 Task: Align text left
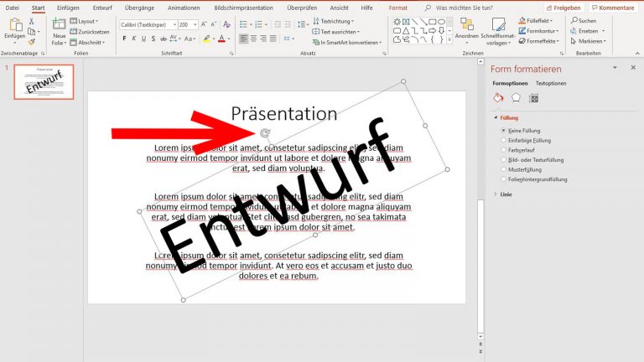click(x=244, y=39)
